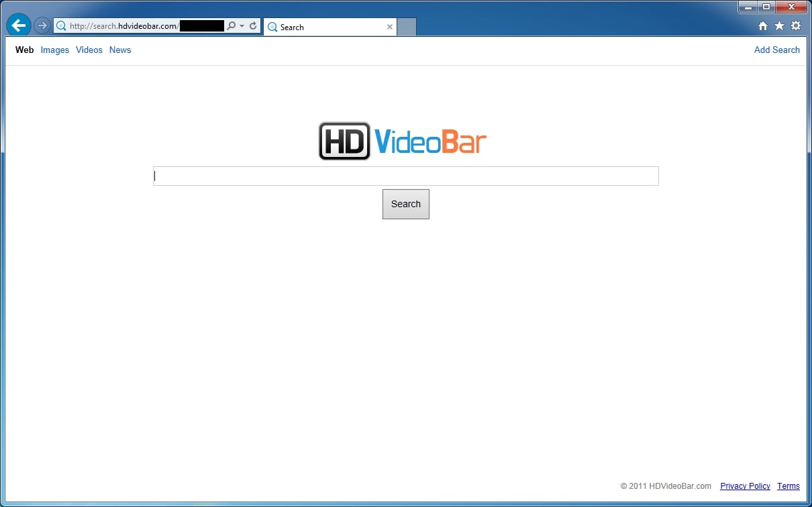Screen dimensions: 812x507
Task: Click the Add Search link
Action: 776,50
